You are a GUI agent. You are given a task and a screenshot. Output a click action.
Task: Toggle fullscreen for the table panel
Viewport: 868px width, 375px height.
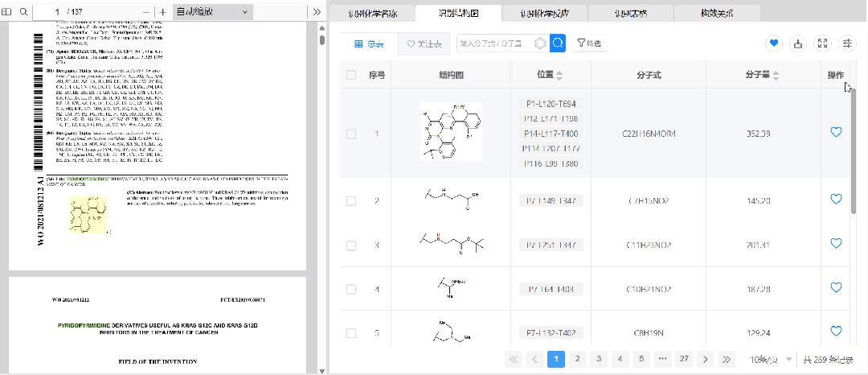pos(823,43)
